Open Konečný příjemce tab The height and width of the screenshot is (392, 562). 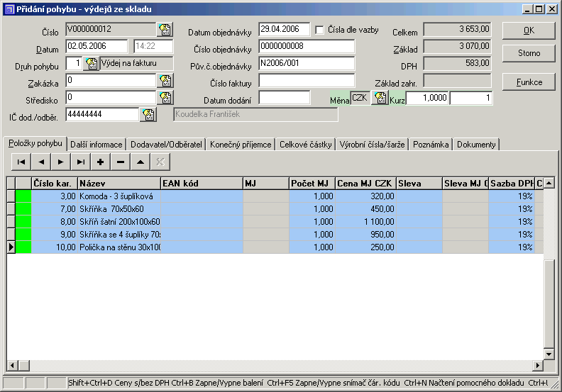241,145
